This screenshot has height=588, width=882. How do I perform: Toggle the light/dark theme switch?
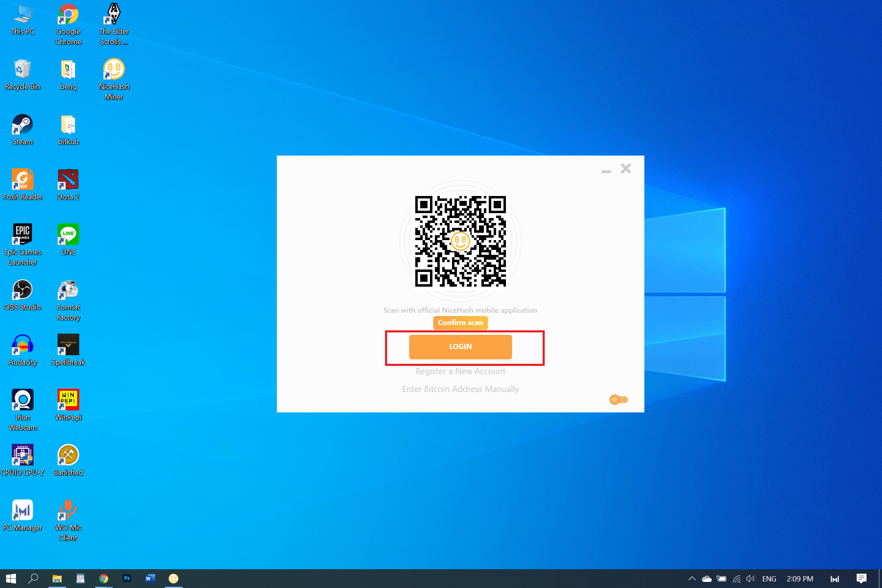tap(618, 400)
